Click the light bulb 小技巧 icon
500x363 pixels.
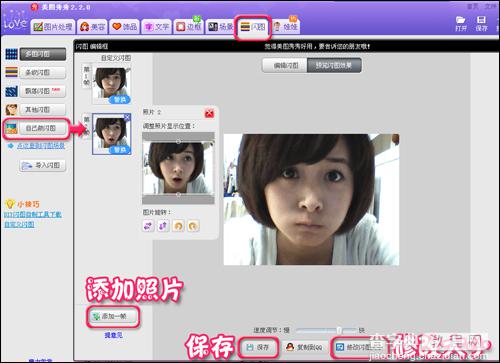10,204
